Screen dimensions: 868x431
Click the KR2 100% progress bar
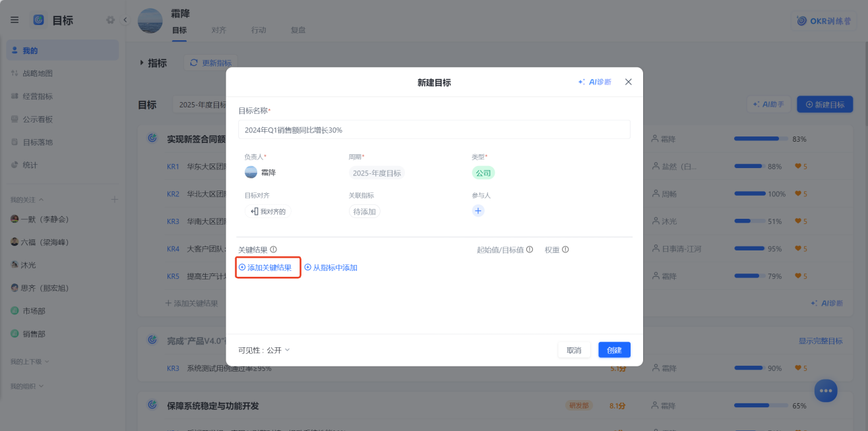click(x=750, y=194)
